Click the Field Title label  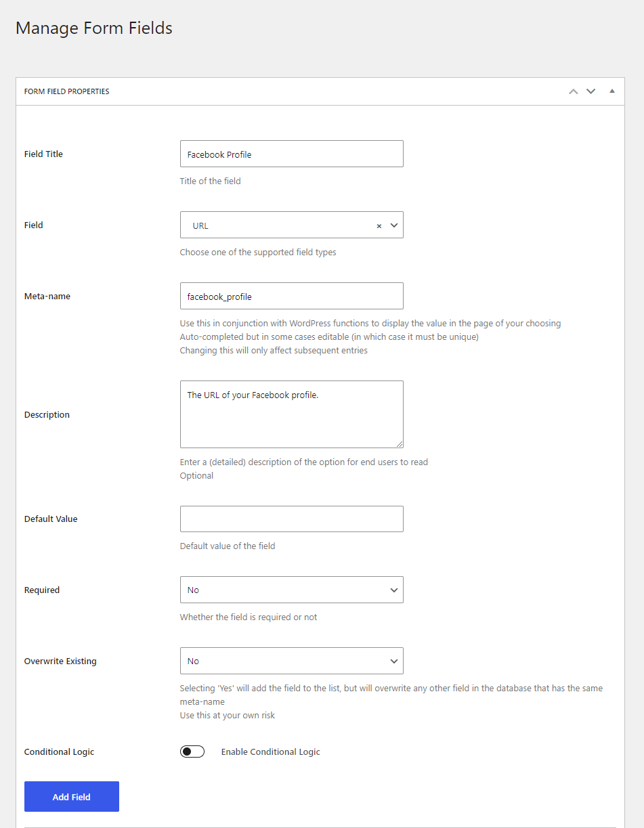[43, 154]
